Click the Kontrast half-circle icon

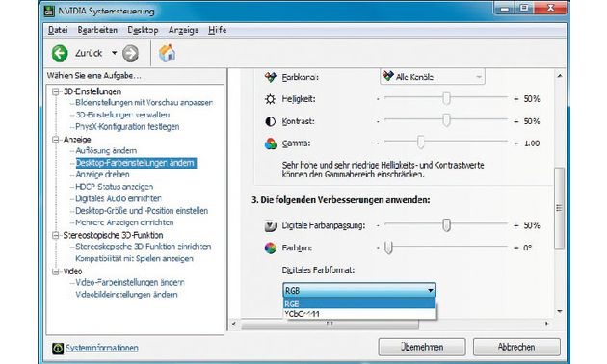coord(270,121)
